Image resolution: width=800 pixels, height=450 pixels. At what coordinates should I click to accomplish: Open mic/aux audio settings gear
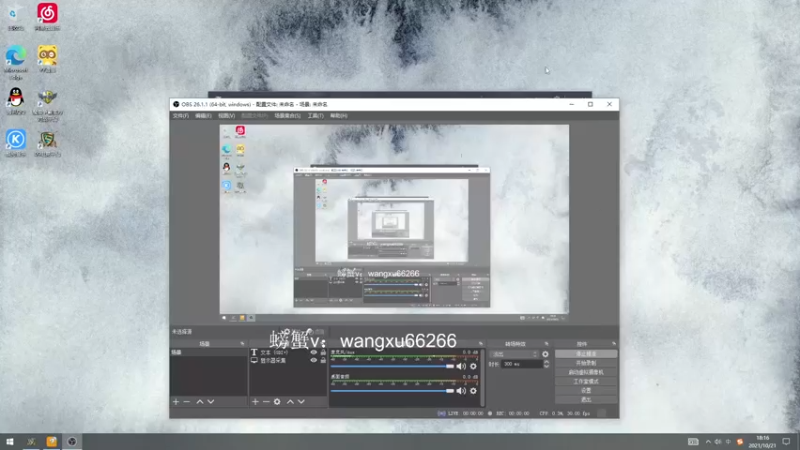pos(473,366)
